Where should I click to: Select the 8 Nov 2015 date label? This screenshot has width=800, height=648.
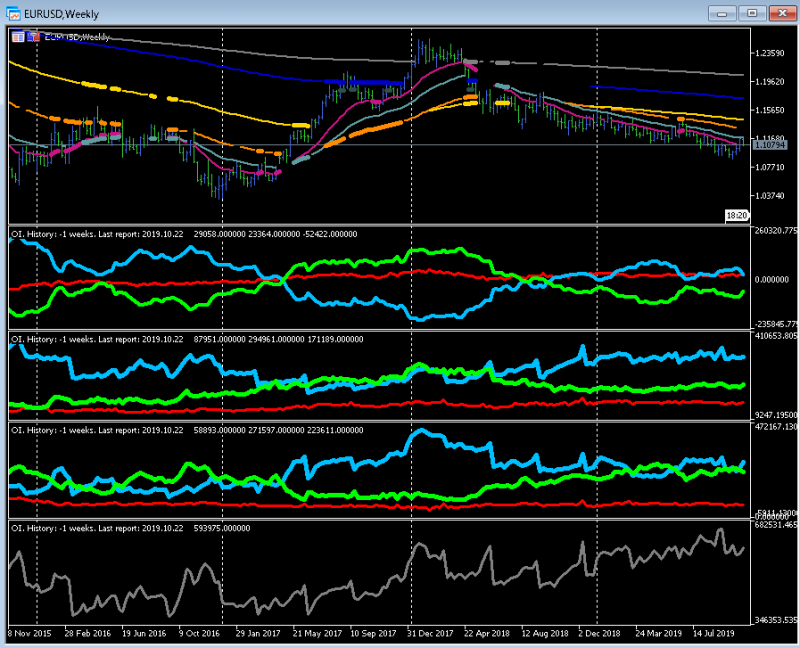(30, 633)
